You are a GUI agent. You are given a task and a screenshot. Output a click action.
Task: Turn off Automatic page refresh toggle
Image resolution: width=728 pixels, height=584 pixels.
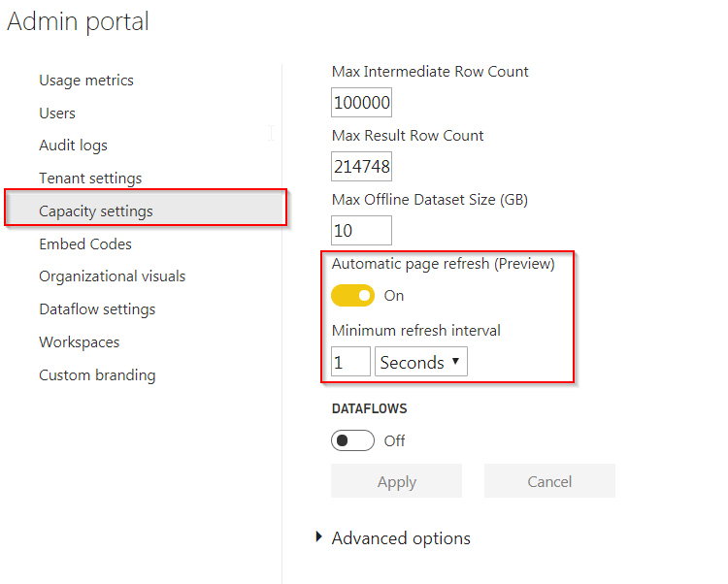tap(353, 296)
